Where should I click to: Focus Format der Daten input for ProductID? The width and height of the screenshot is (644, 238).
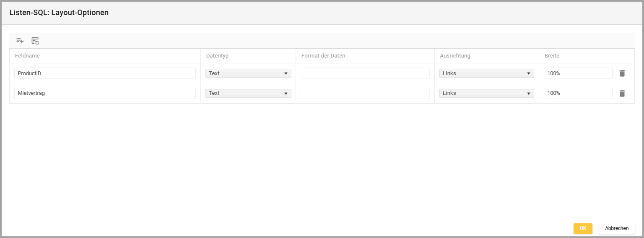point(365,73)
